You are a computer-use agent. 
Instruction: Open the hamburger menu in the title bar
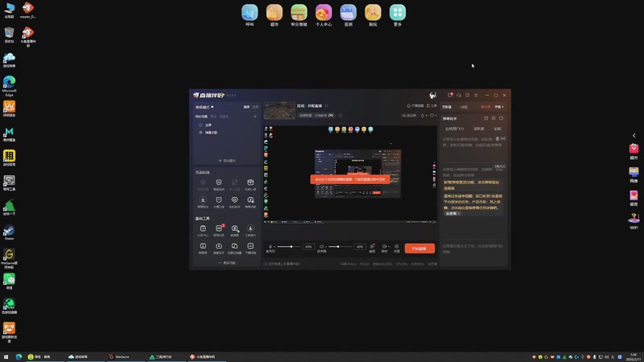click(476, 95)
